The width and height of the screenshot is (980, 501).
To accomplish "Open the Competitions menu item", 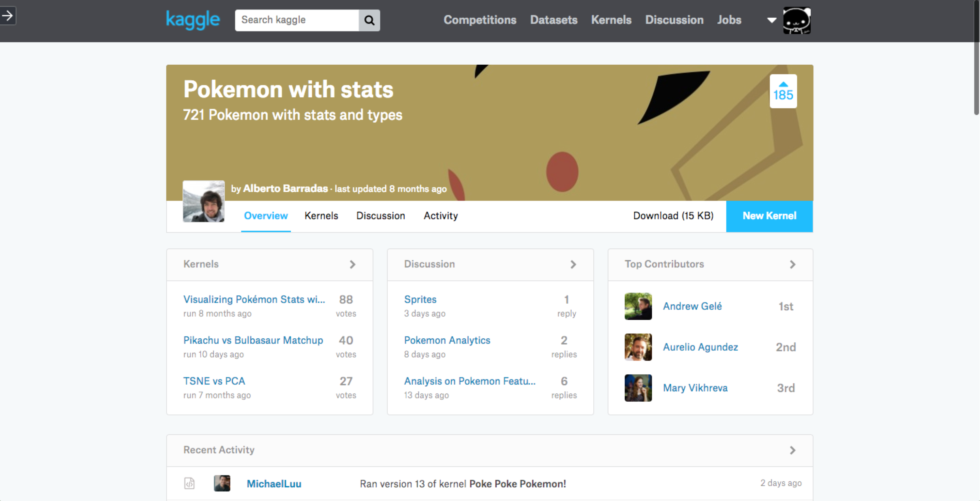I will tap(480, 20).
